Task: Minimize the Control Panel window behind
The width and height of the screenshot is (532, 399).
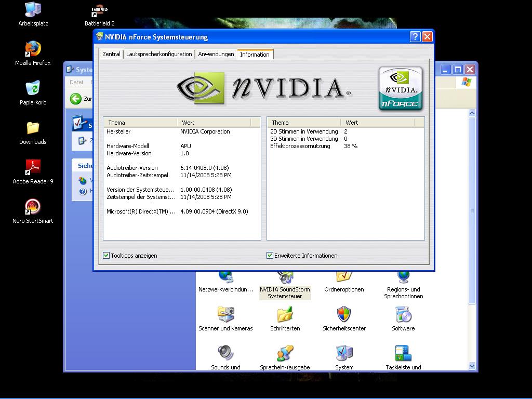Action: pos(446,70)
